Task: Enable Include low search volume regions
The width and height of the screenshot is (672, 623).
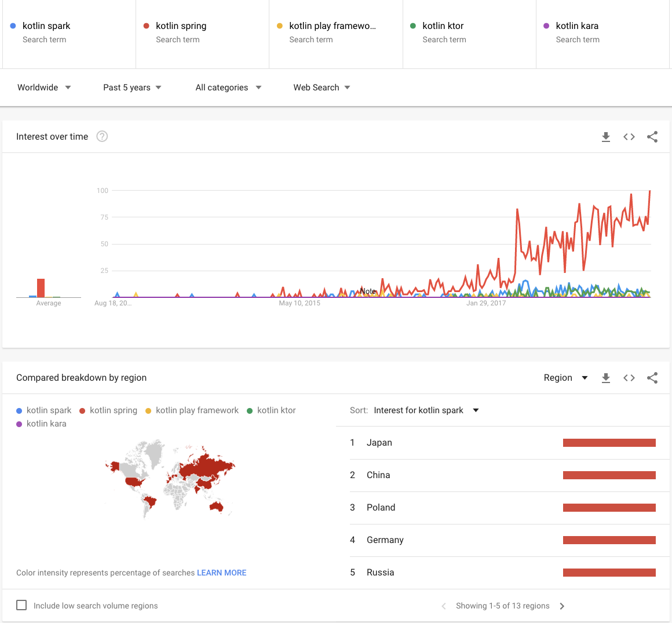Action: pyautogui.click(x=21, y=605)
